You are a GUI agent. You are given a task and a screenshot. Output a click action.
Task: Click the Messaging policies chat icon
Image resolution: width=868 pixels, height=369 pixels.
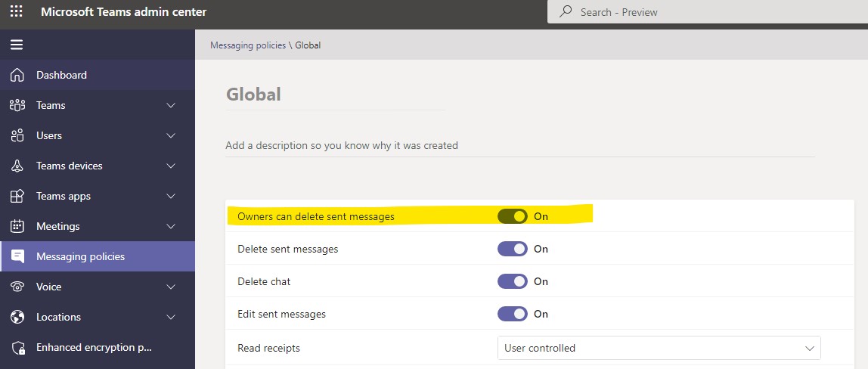(17, 256)
